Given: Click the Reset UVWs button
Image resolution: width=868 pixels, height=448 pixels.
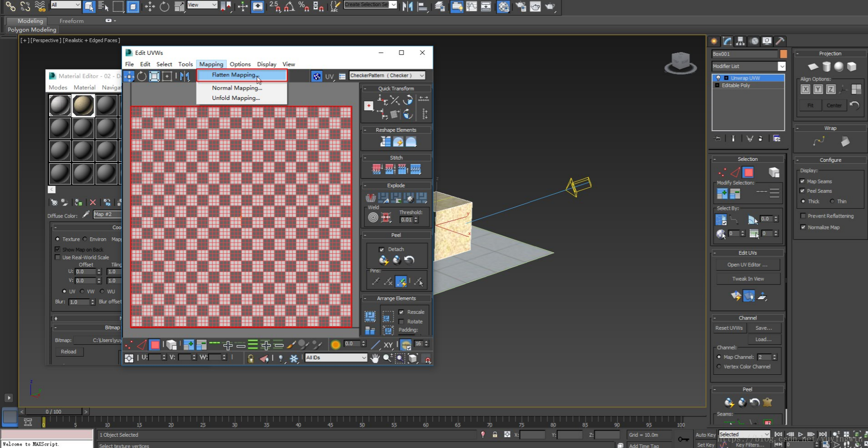Looking at the screenshot, I should click(729, 328).
